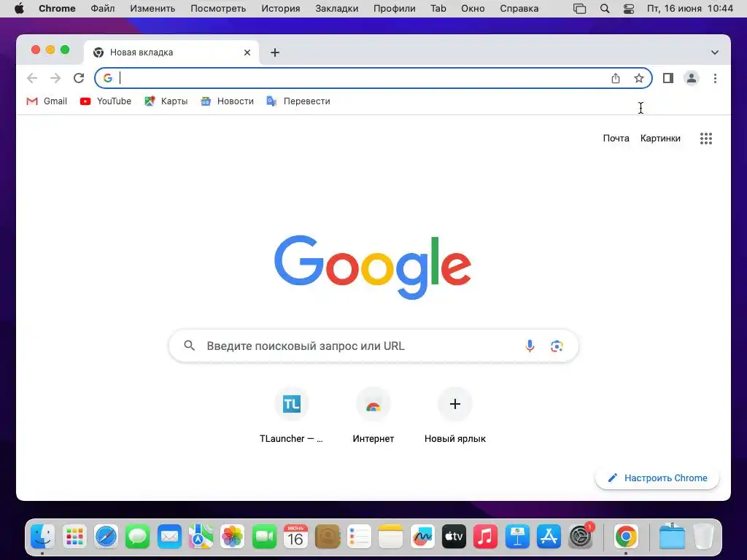The image size is (747, 560).
Task: Open Notes from the Dock
Action: 391,537
